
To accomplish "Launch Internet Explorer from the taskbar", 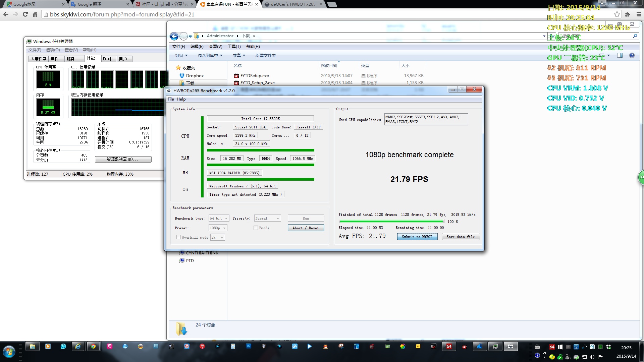I will [78, 347].
